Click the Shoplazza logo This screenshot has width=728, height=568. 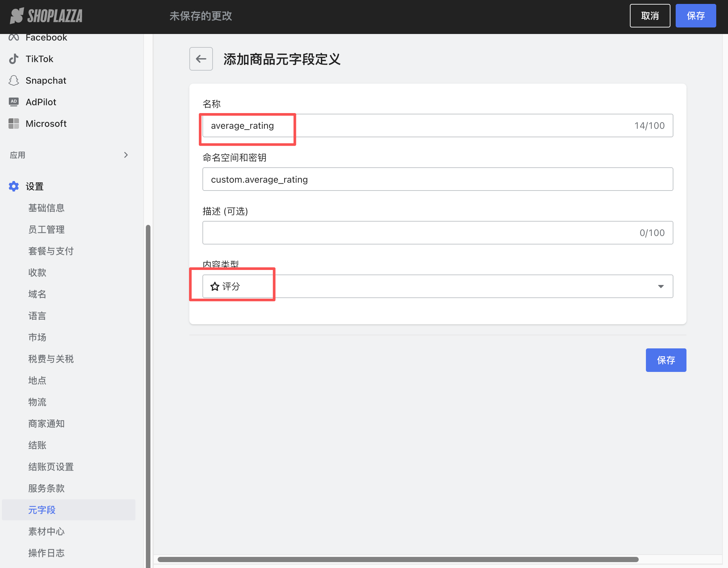[x=46, y=16]
